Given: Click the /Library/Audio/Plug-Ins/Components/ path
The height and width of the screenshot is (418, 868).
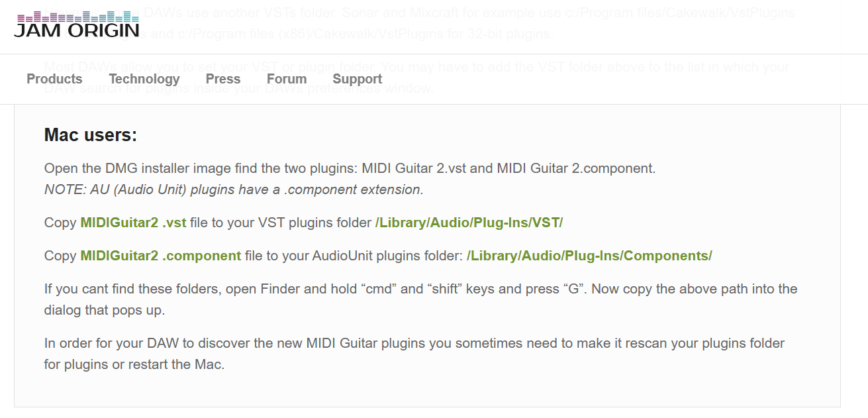Looking at the screenshot, I should click(589, 256).
